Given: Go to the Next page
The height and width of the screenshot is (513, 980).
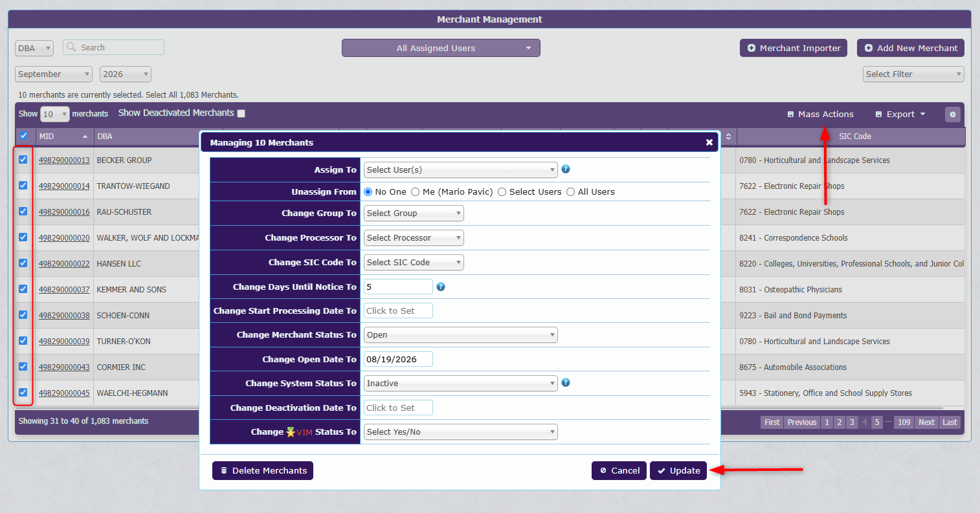Looking at the screenshot, I should click(x=927, y=422).
